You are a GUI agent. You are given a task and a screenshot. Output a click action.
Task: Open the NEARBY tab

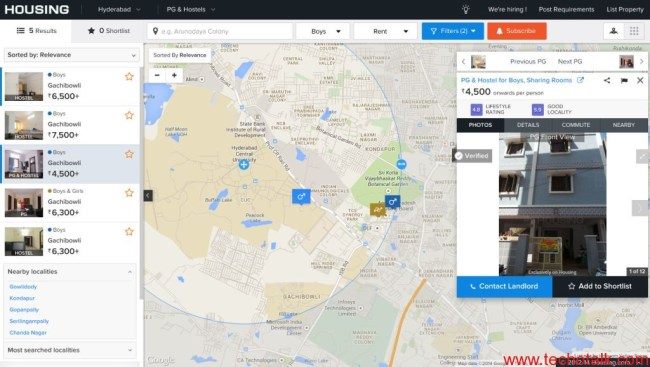coord(623,125)
